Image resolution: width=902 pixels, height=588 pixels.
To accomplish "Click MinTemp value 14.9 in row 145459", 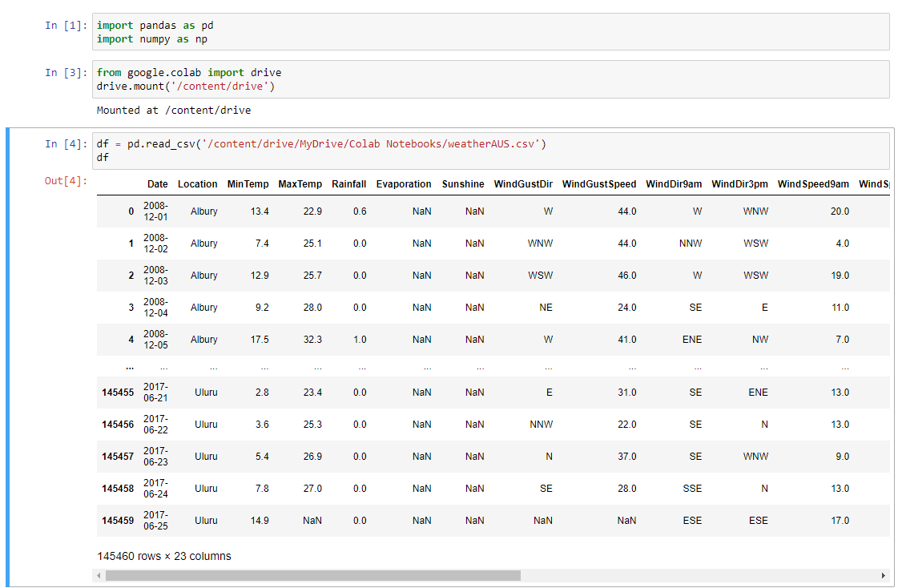I will [260, 521].
